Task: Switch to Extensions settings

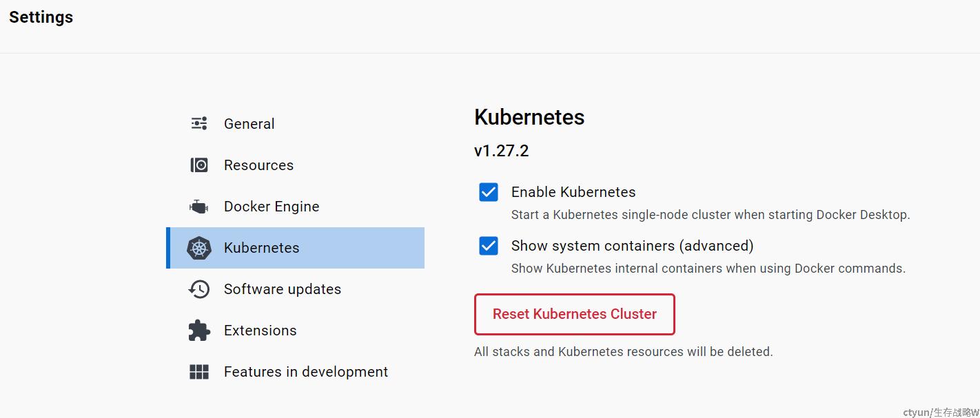Action: tap(295, 331)
